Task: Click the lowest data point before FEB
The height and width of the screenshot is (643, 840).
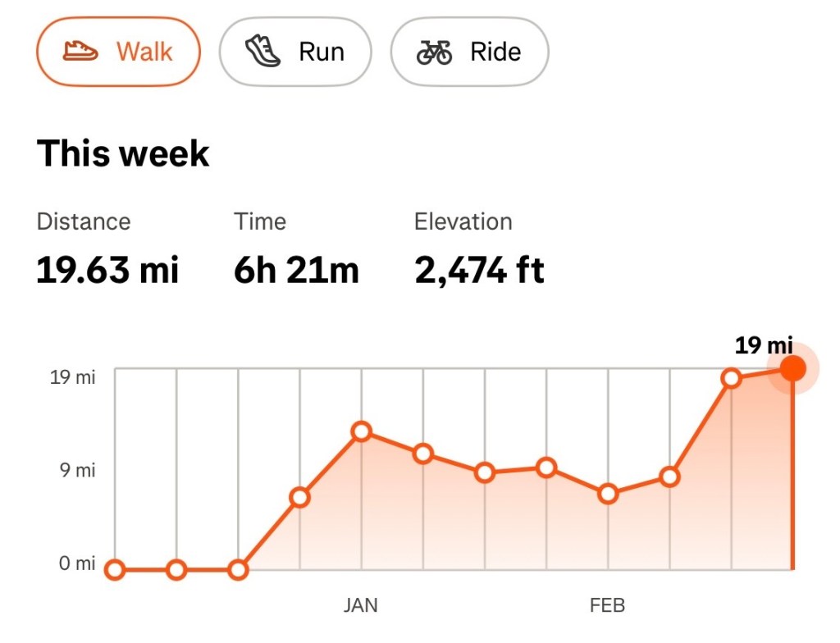Action: tap(608, 494)
